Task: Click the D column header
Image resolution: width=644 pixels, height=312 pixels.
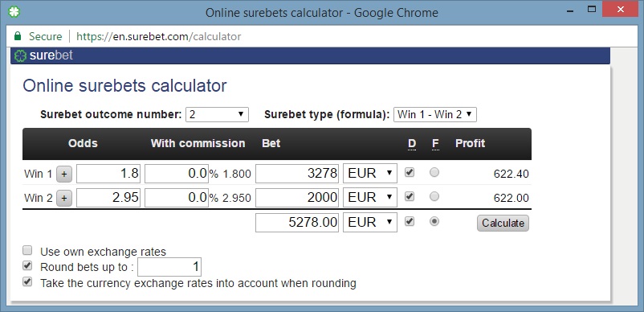Action: coord(412,143)
